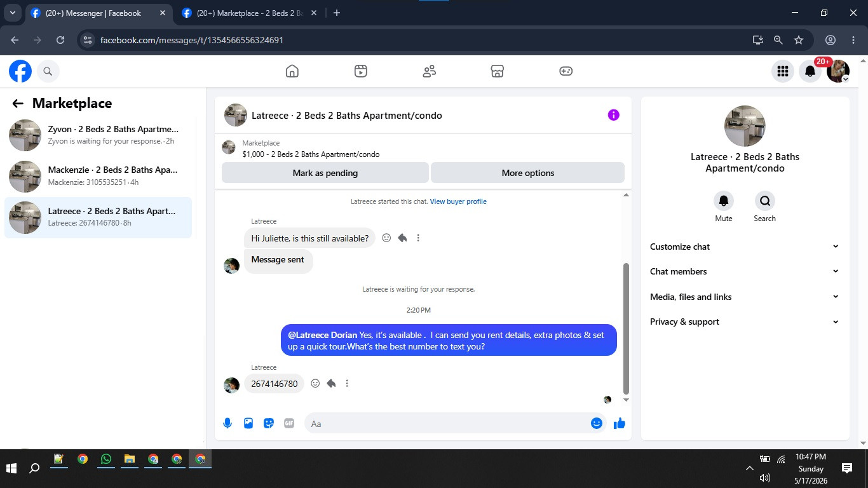
Task: Search in conversation using right panel Search
Action: [x=765, y=201]
